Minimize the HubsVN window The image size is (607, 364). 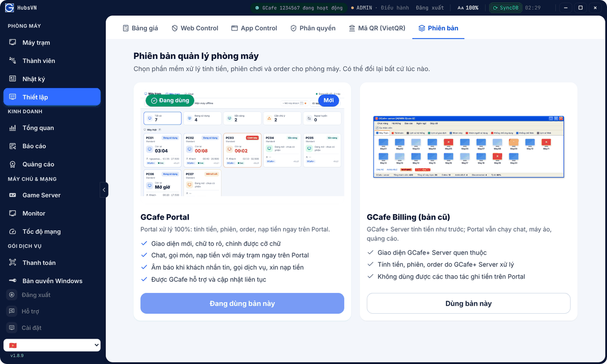pyautogui.click(x=566, y=8)
